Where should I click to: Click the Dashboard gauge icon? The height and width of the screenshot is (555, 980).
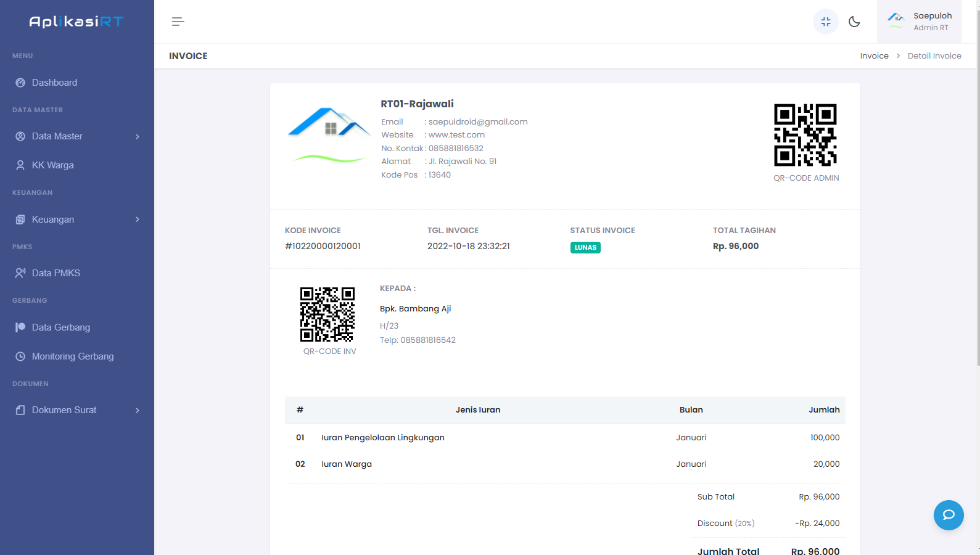point(20,83)
